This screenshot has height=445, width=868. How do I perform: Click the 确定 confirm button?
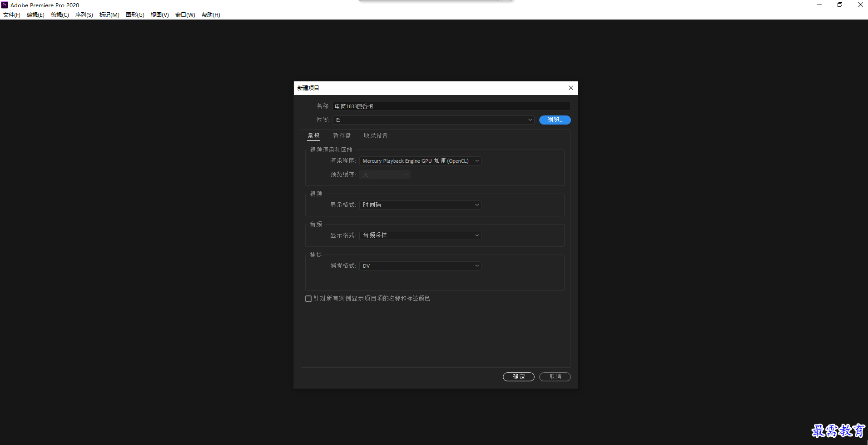point(519,377)
